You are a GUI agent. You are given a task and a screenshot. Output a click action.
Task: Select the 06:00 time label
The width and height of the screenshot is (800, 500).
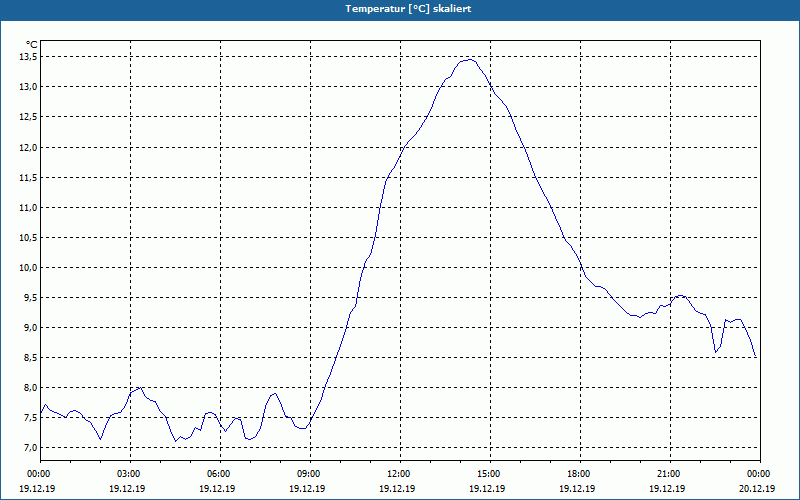point(220,474)
